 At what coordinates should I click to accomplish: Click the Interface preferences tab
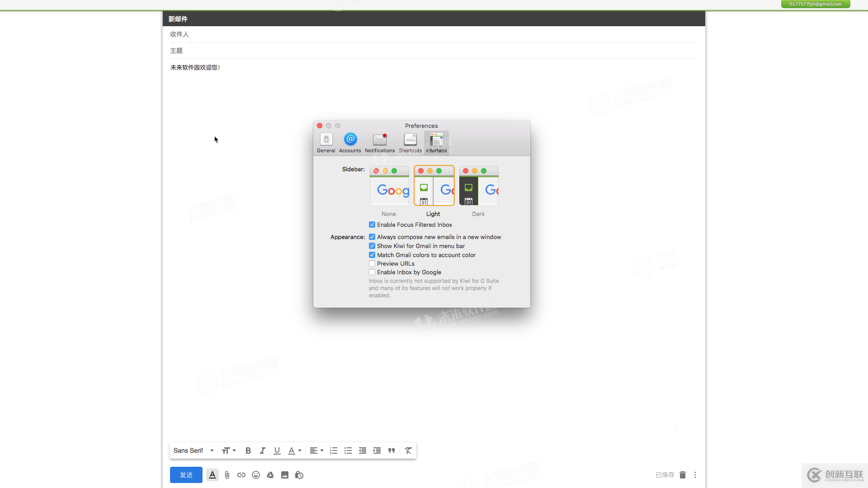(436, 142)
